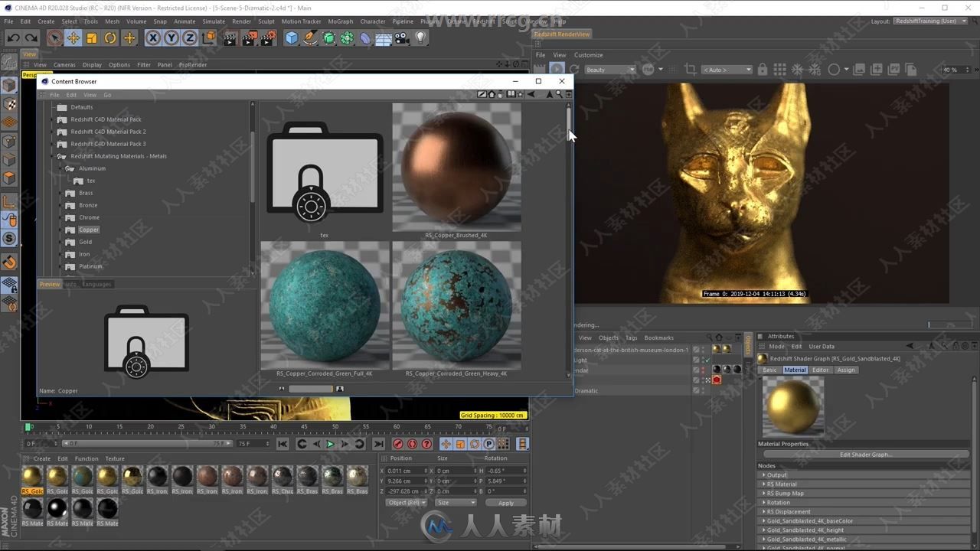Open the Size mode dropdown in Coordinates
The height and width of the screenshot is (551, 980).
(456, 503)
